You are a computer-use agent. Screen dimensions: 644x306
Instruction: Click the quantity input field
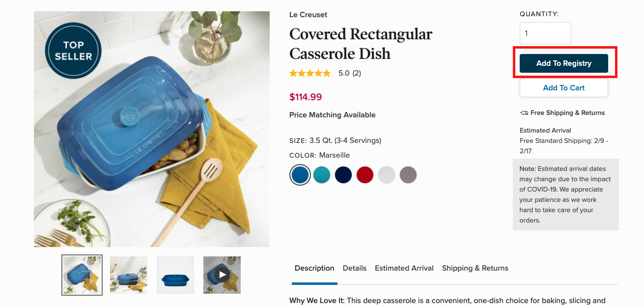(x=545, y=33)
